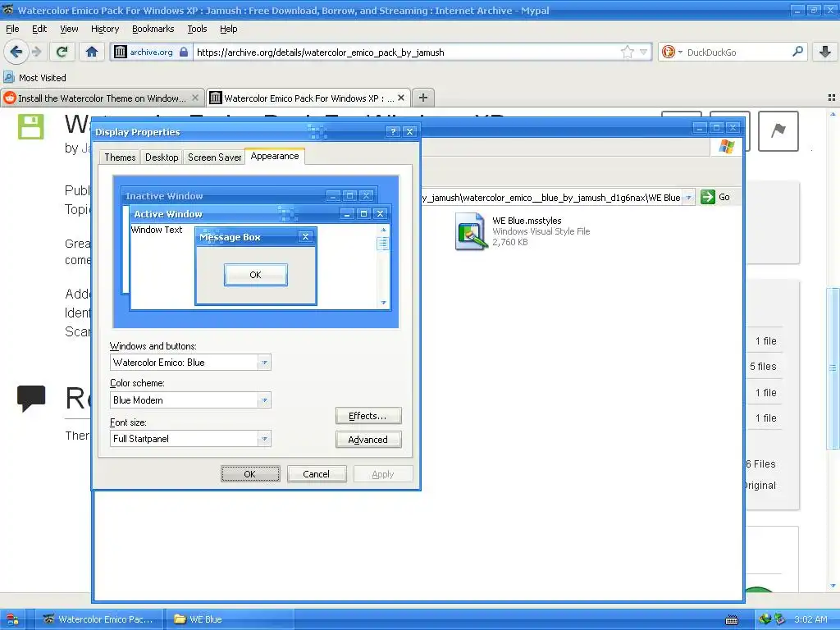Open the History menu
This screenshot has height=630, width=840.
(x=105, y=29)
